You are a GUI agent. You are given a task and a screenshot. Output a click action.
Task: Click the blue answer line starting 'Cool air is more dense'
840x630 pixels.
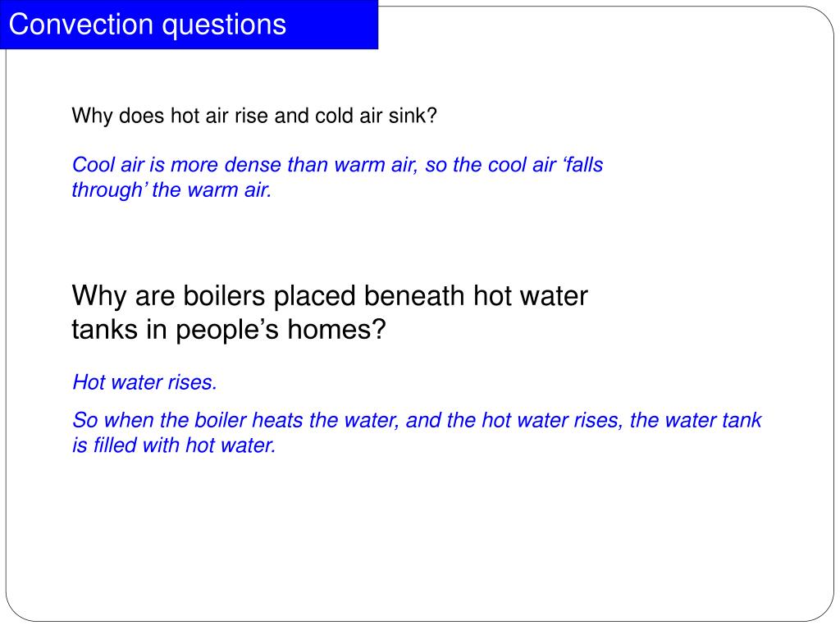coord(337,164)
